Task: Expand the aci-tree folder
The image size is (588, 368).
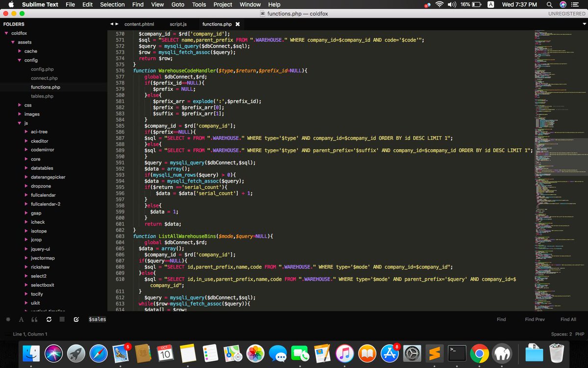Action: point(26,132)
